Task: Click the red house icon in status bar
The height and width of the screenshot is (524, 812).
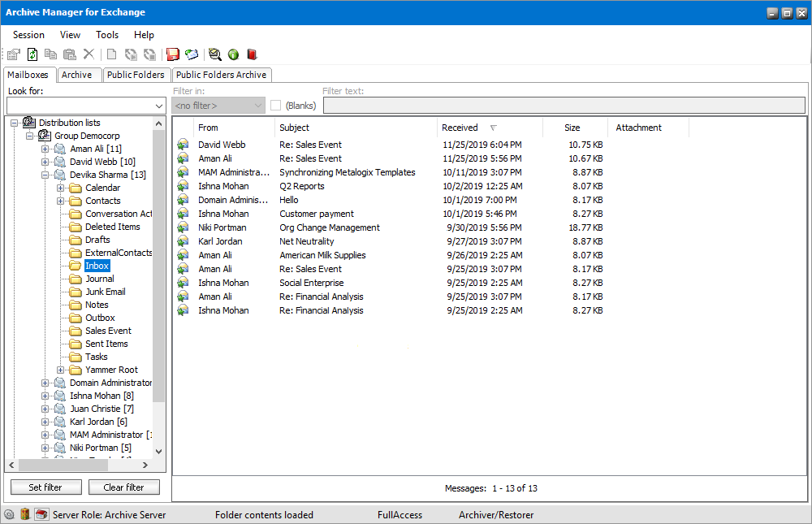Action: [x=41, y=514]
